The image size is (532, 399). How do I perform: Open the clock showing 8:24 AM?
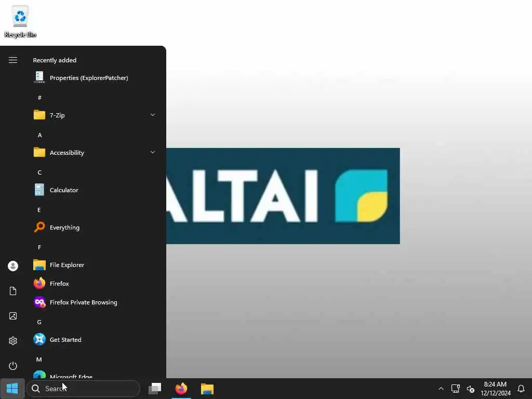coord(495,389)
